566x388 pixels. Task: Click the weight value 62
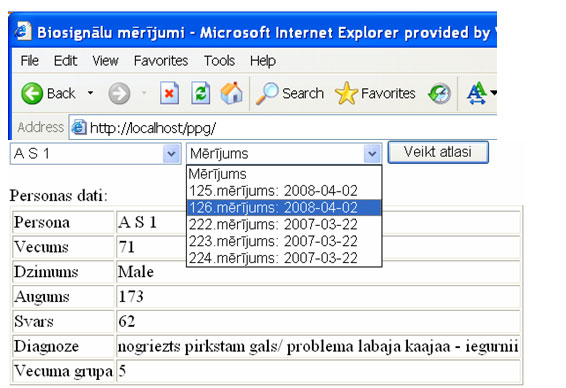[x=127, y=322]
